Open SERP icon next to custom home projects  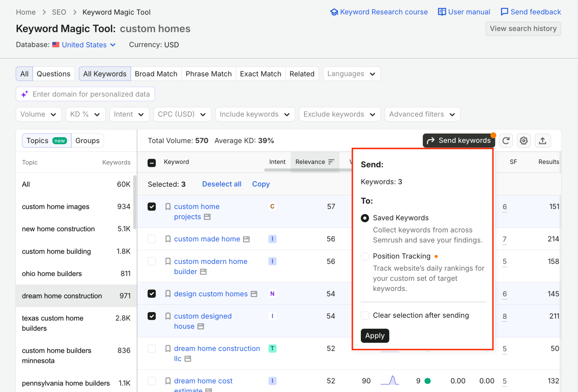[207, 217]
